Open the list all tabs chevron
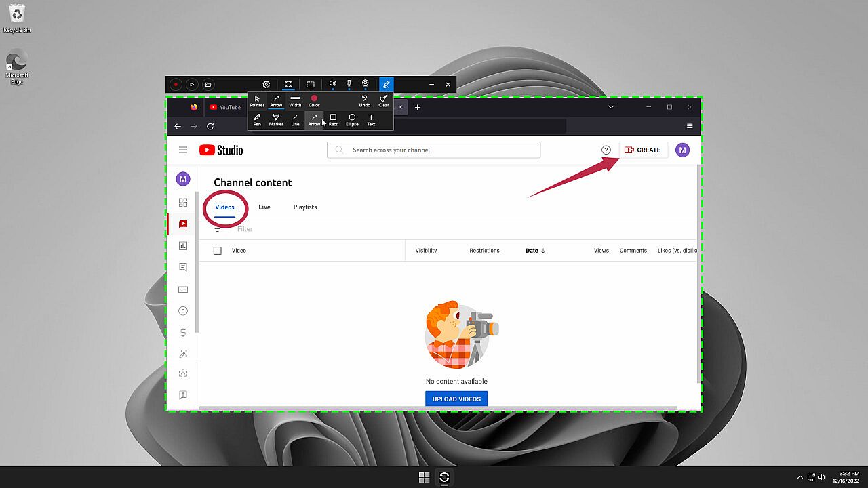Viewport: 868px width, 488px height. tap(611, 107)
